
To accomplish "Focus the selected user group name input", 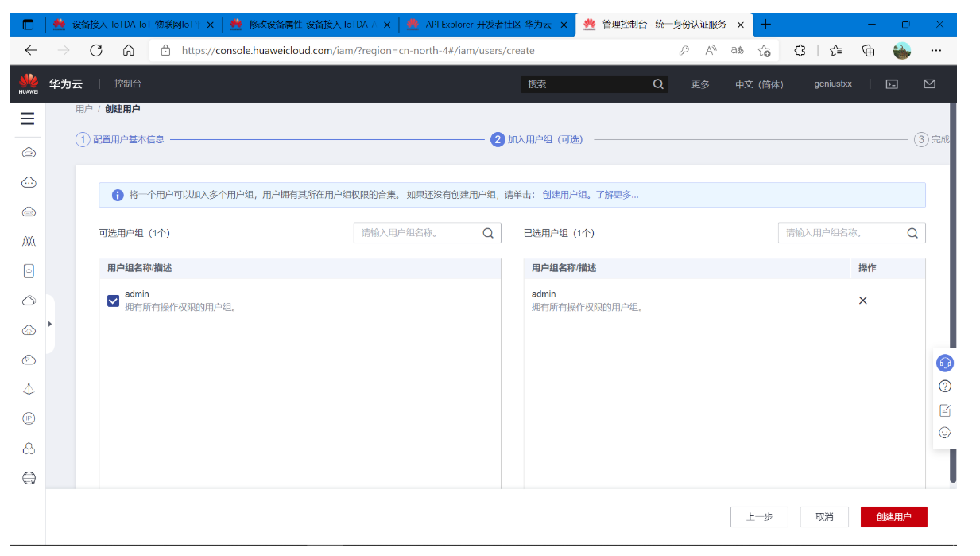I will tap(842, 233).
